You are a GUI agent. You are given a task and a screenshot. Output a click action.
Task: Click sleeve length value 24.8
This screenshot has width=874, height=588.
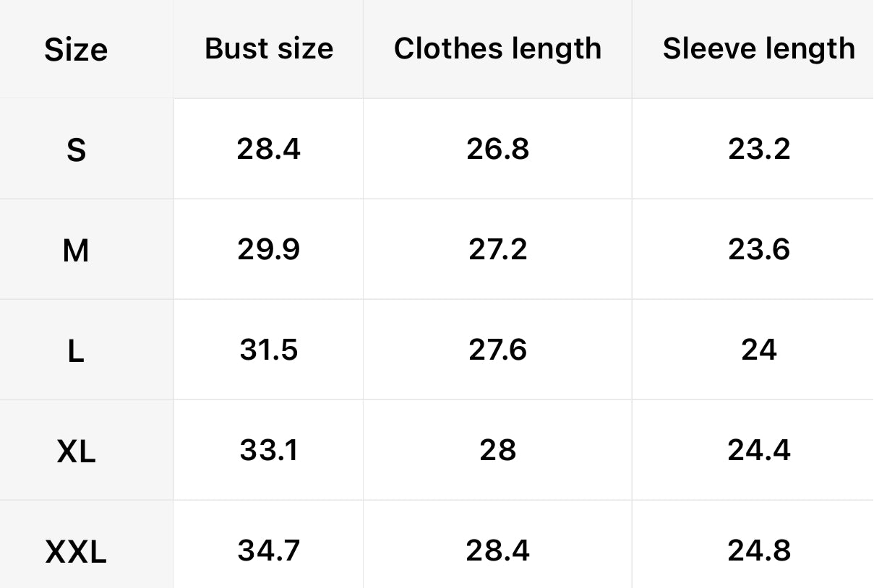coord(758,550)
